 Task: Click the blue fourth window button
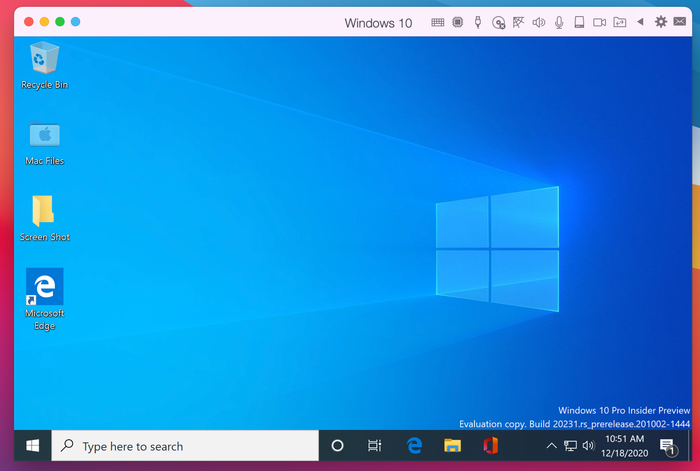point(75,21)
